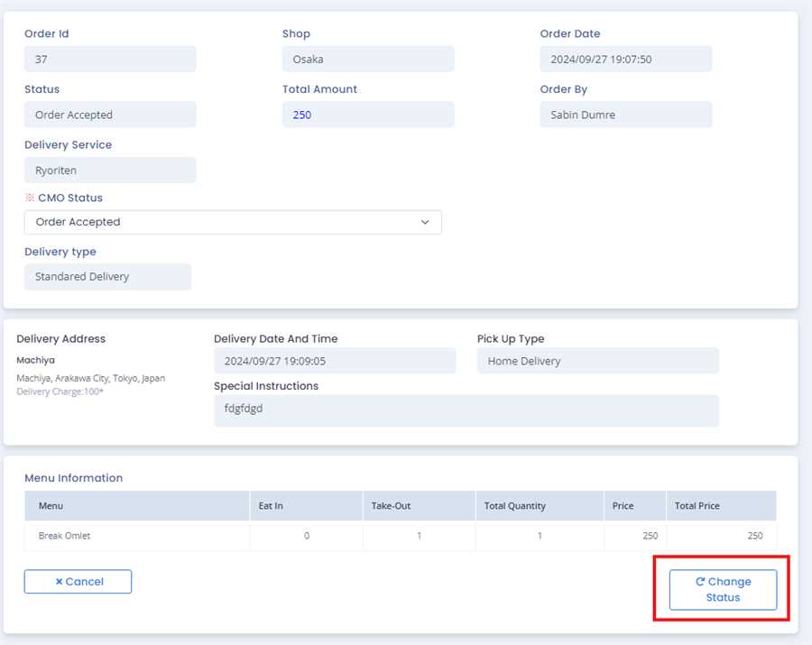812x645 pixels.
Task: Select the Total Amount field with 250
Action: click(x=368, y=115)
